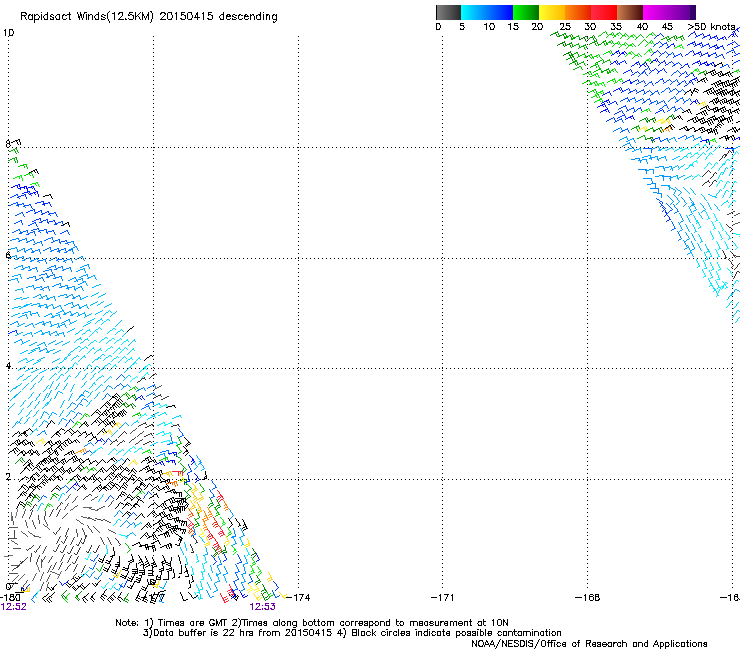This screenshot has height=650, width=740.
Task: Click the '35' legend scale label
Action: pos(616,27)
